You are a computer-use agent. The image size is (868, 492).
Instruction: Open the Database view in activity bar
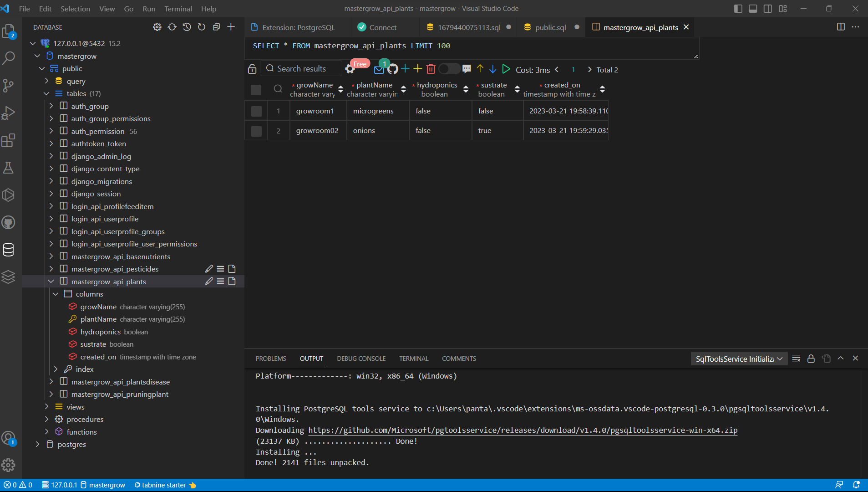click(9, 250)
